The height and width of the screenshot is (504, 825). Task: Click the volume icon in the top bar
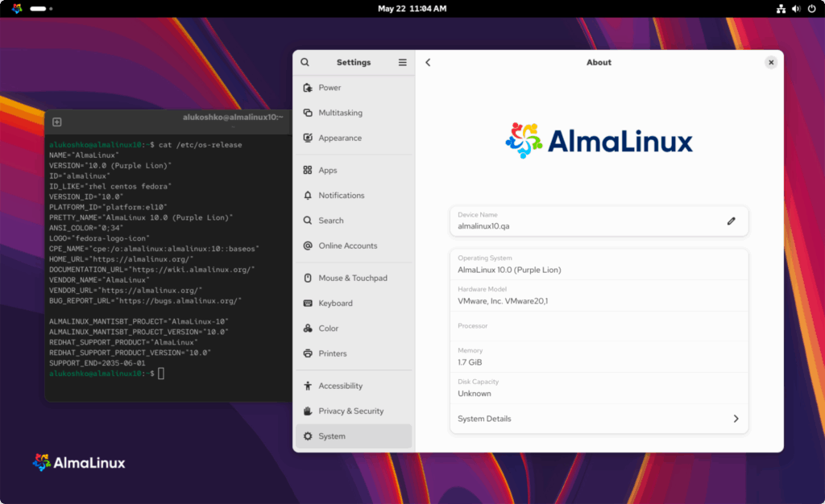(x=798, y=9)
